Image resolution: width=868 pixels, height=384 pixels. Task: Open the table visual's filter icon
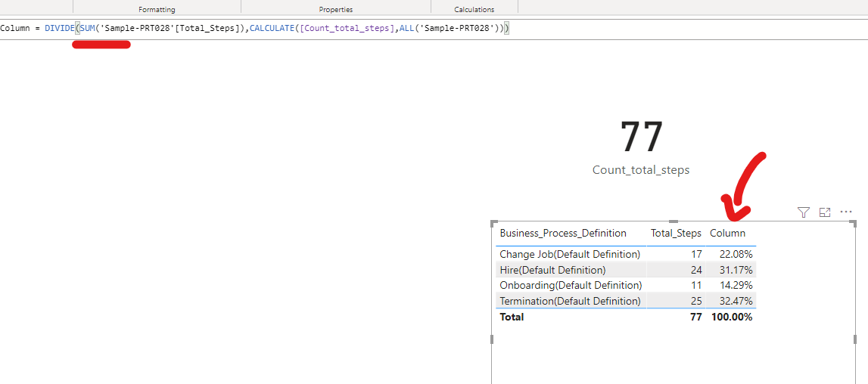[x=803, y=212]
